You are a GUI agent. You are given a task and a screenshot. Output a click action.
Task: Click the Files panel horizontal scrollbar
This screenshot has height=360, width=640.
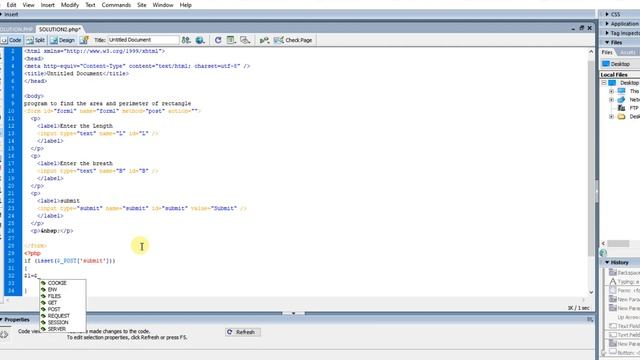618,244
